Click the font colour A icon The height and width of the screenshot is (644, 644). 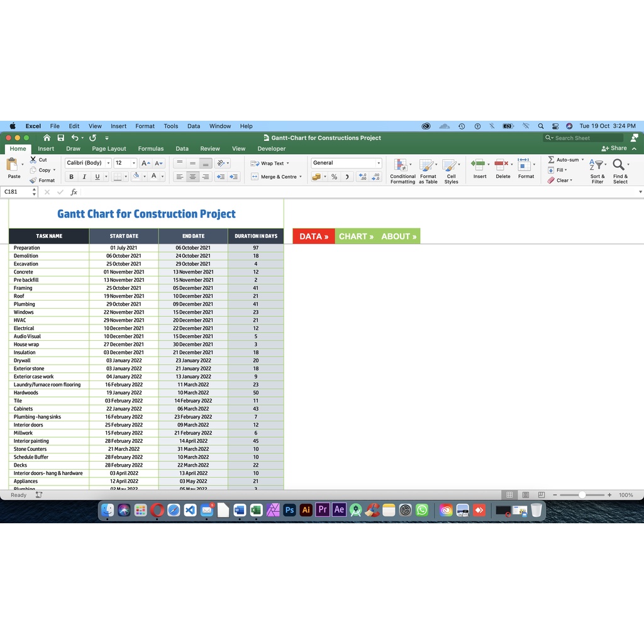pos(154,176)
